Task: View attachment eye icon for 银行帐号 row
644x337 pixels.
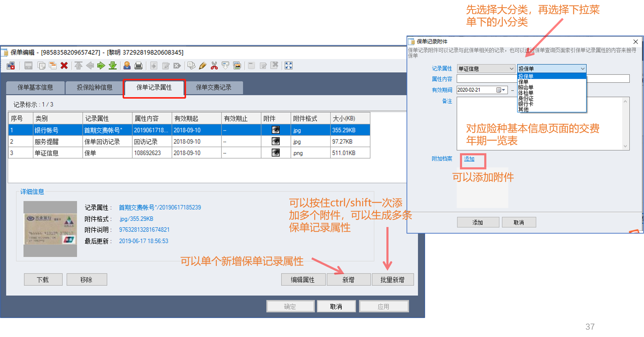Action: (276, 130)
